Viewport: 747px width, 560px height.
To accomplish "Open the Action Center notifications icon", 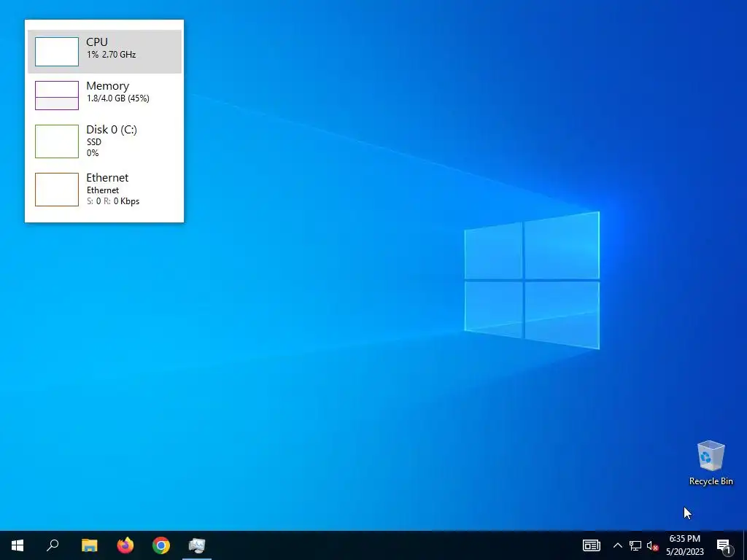I will pos(724,545).
